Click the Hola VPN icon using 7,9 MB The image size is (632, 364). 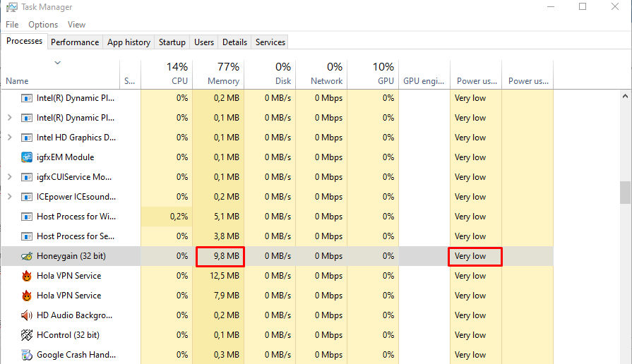[27, 296]
